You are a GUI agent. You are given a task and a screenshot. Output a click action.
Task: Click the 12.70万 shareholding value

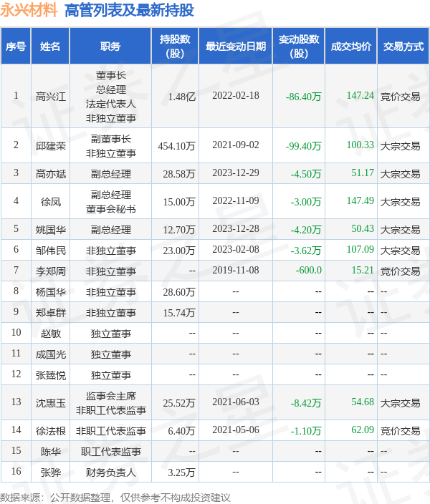[x=179, y=230]
